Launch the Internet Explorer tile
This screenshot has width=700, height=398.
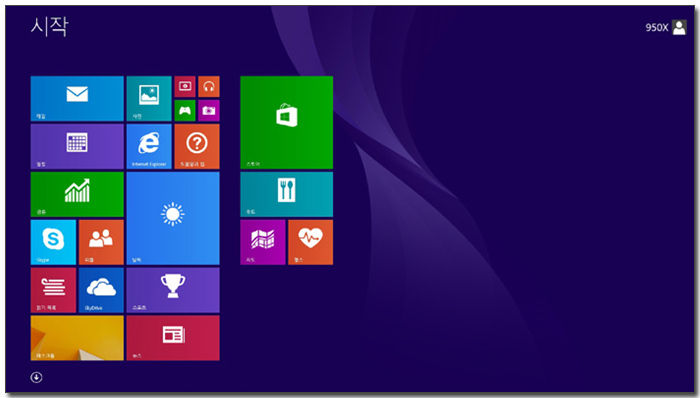click(149, 146)
